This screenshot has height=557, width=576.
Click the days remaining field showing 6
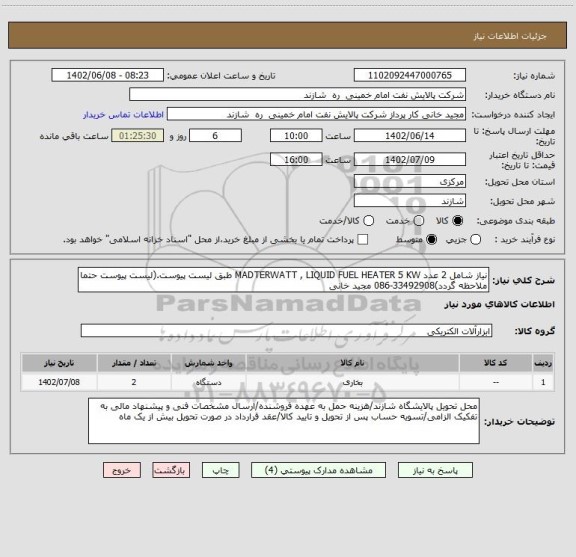click(215, 136)
